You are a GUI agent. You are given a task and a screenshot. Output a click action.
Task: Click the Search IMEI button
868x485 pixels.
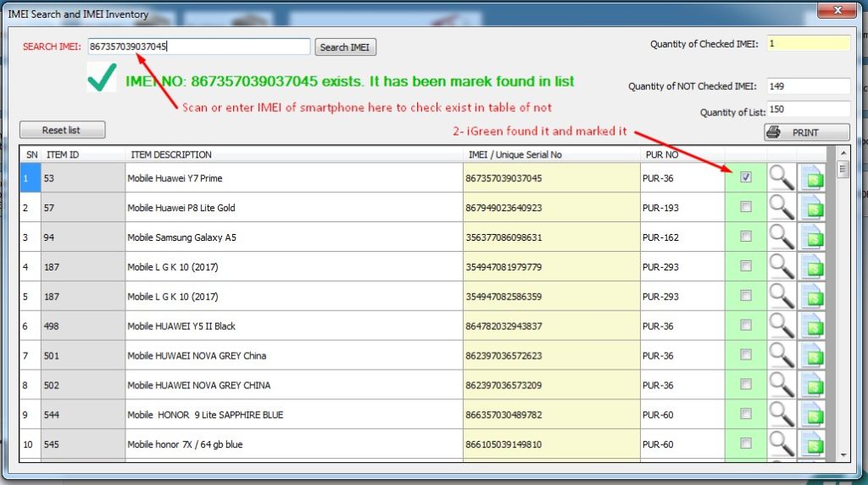point(346,47)
